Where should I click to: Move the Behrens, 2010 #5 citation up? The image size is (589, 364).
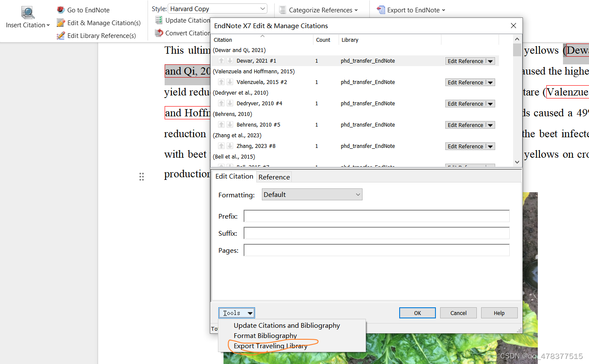pos(221,124)
